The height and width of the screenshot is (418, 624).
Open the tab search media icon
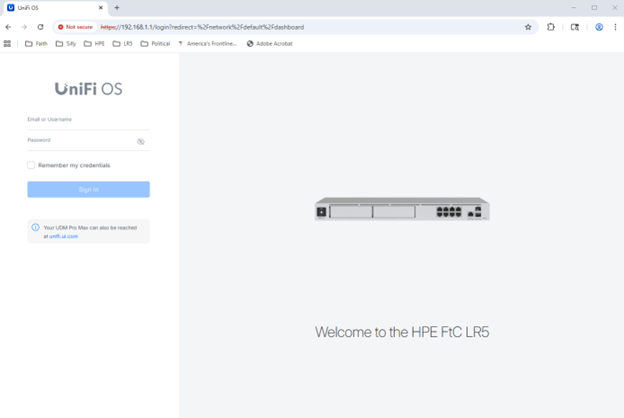point(575,27)
